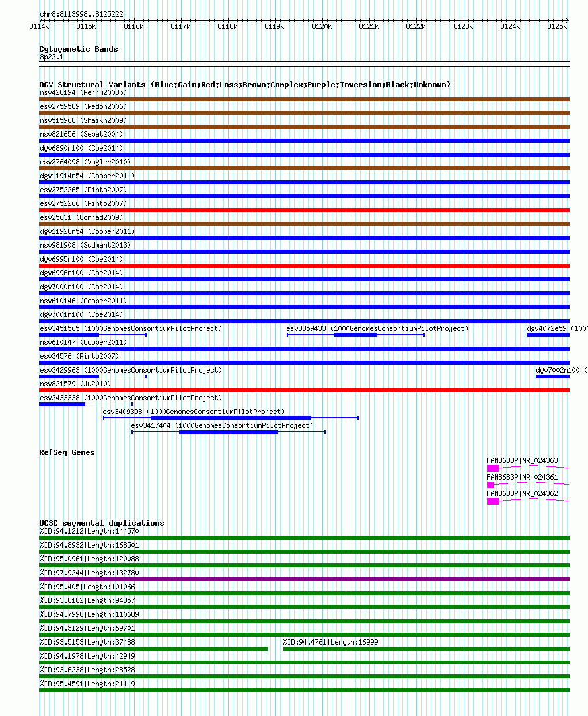Click the %ID:94.8932|Length:168501 duplication label
Screen dimensions: 588x716
point(90,545)
